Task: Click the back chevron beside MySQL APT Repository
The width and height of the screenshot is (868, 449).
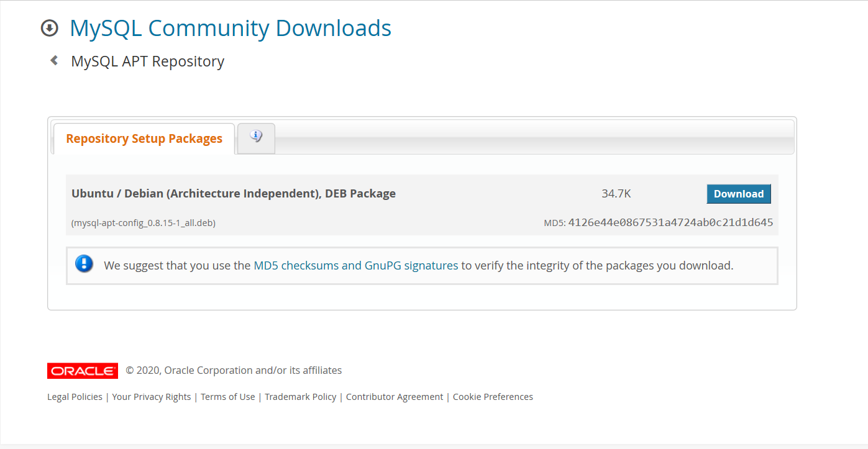Action: [54, 60]
